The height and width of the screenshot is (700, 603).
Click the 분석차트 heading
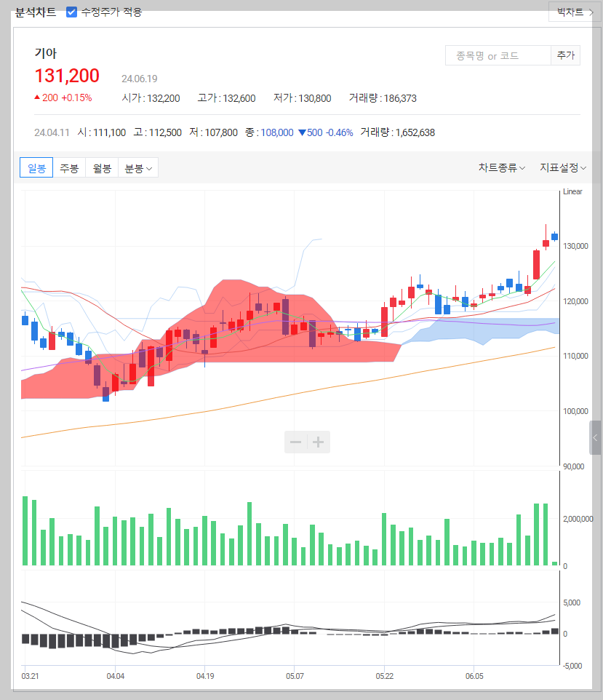point(36,12)
